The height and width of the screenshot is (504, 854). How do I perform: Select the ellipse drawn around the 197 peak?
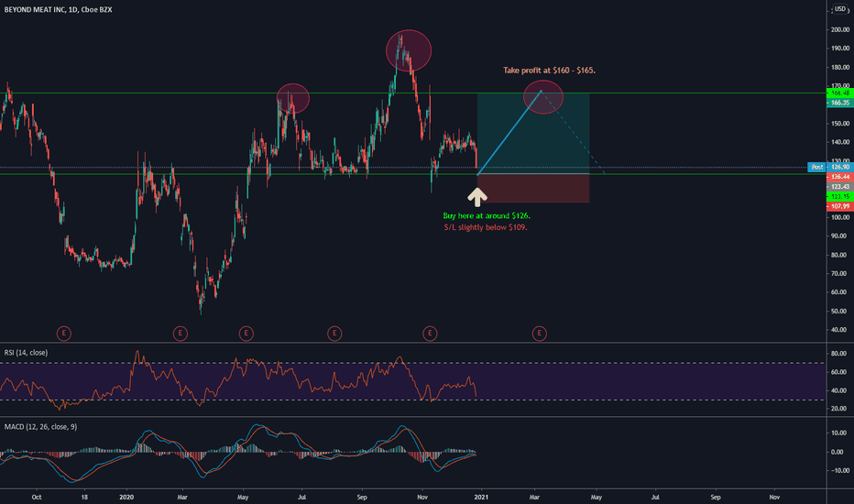pyautogui.click(x=409, y=51)
